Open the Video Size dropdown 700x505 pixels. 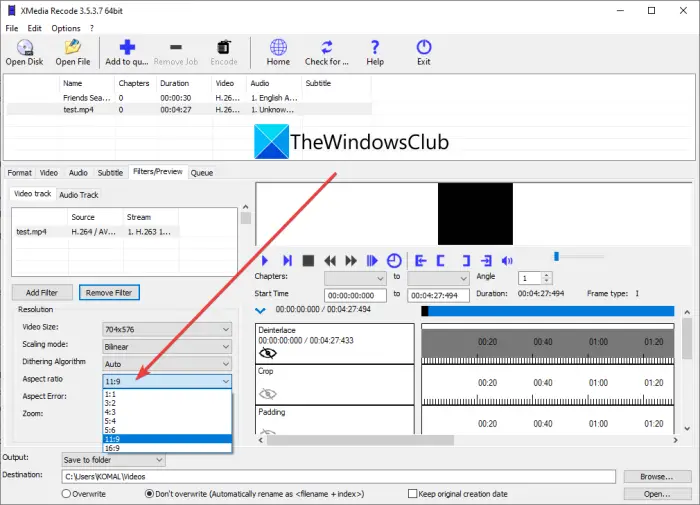pyautogui.click(x=167, y=330)
